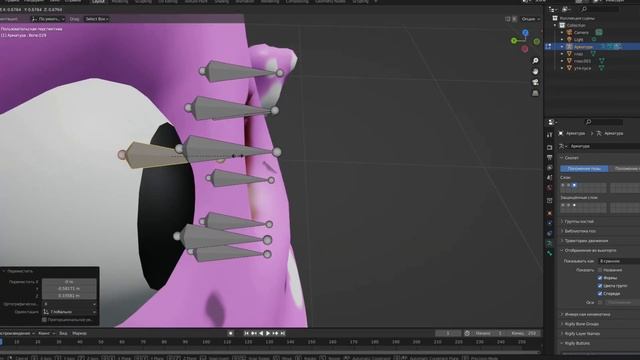This screenshot has height=360, width=640.
Task: Click the magnifier zoom view icon in the viewport
Action: [x=535, y=61]
